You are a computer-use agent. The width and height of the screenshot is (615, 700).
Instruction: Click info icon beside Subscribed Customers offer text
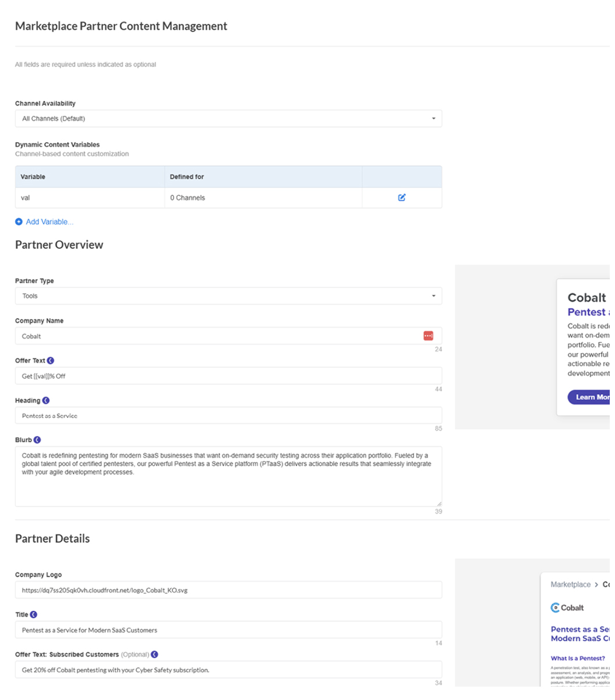[x=154, y=655]
